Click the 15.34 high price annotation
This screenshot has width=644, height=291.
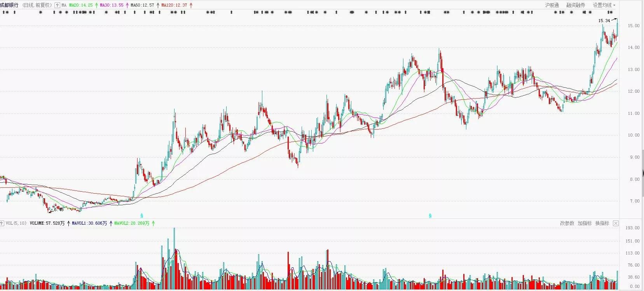[604, 21]
